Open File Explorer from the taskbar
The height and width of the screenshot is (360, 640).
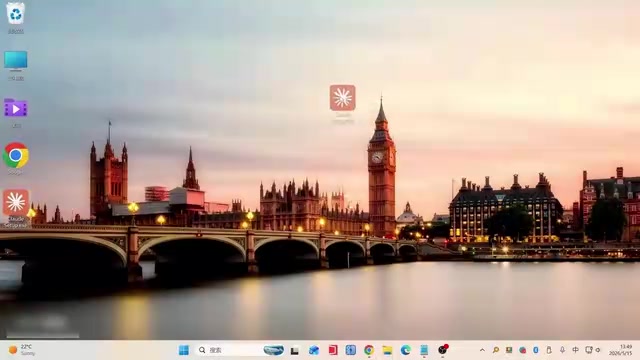tap(387, 350)
